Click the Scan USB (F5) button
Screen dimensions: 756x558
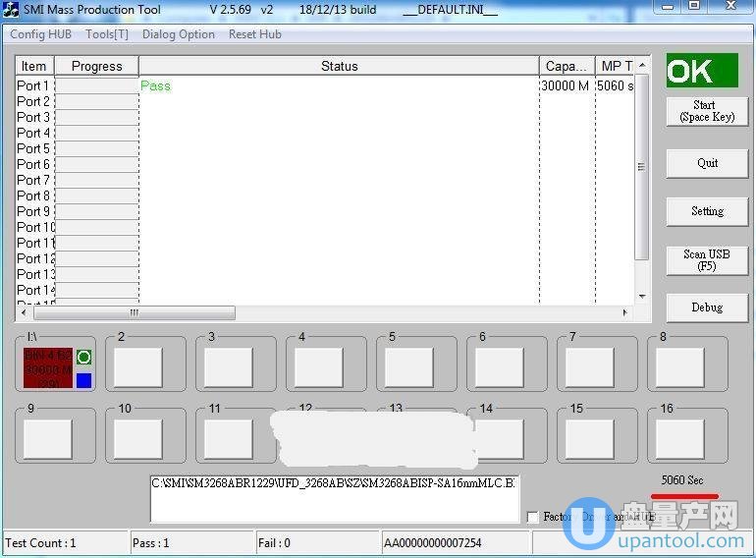[x=706, y=260]
